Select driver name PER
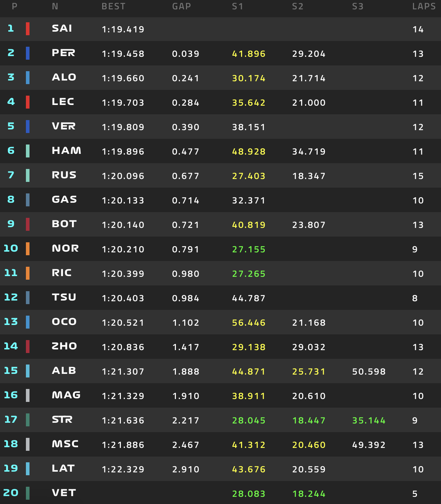 click(63, 53)
